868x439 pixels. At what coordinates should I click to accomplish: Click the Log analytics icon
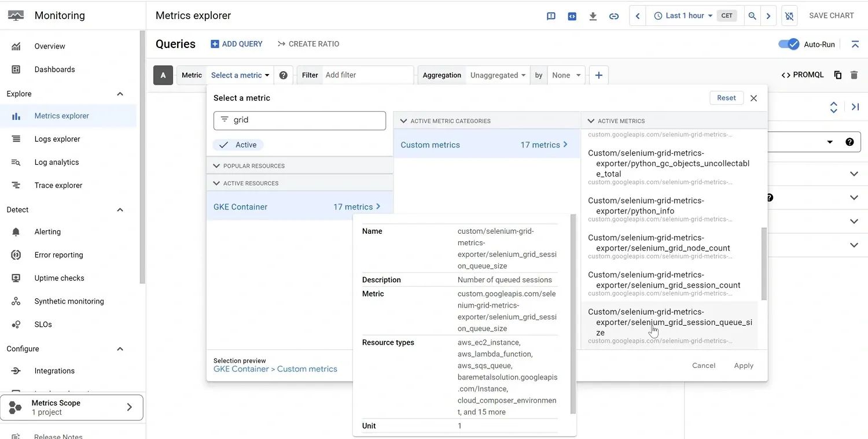tap(16, 162)
